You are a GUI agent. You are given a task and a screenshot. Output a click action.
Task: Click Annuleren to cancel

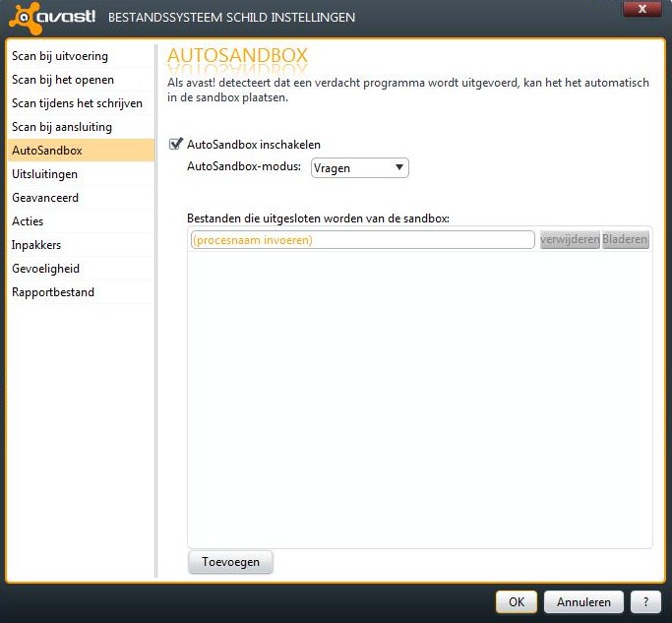[x=583, y=602]
